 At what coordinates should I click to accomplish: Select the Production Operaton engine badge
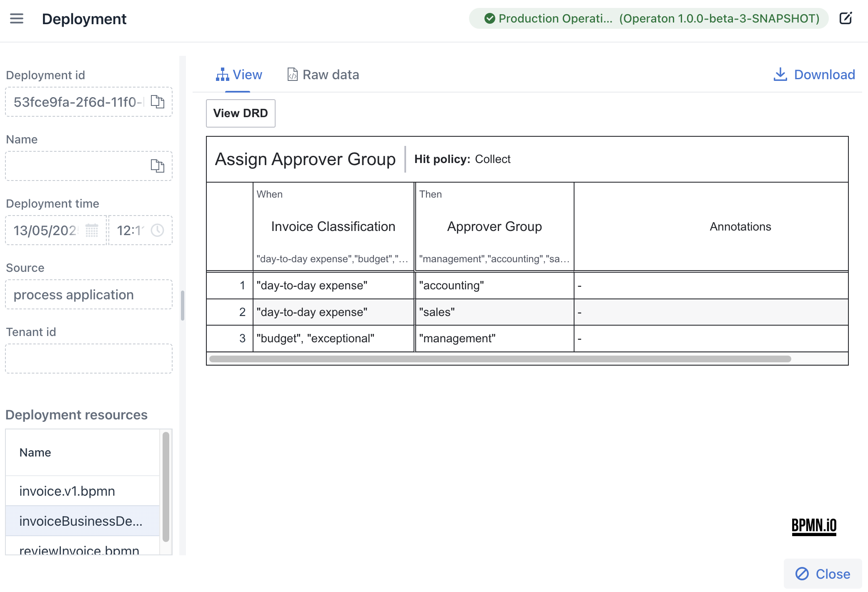[x=649, y=18]
